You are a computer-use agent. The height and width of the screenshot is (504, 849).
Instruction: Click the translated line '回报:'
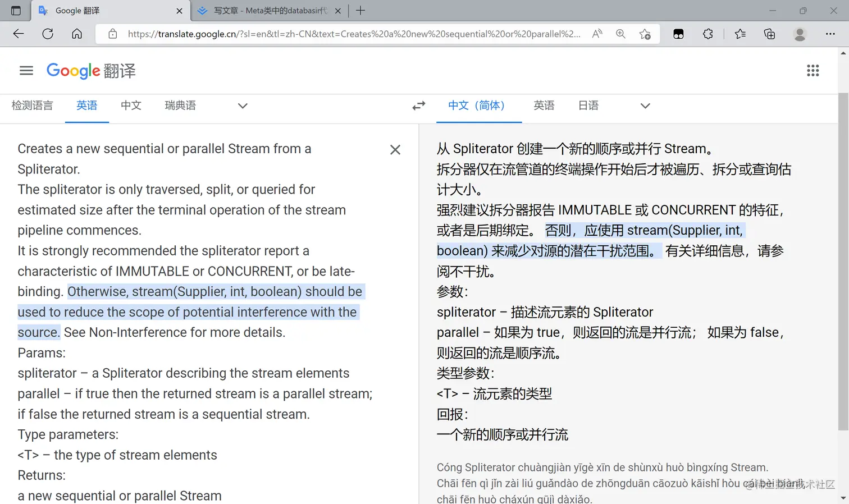[453, 414]
